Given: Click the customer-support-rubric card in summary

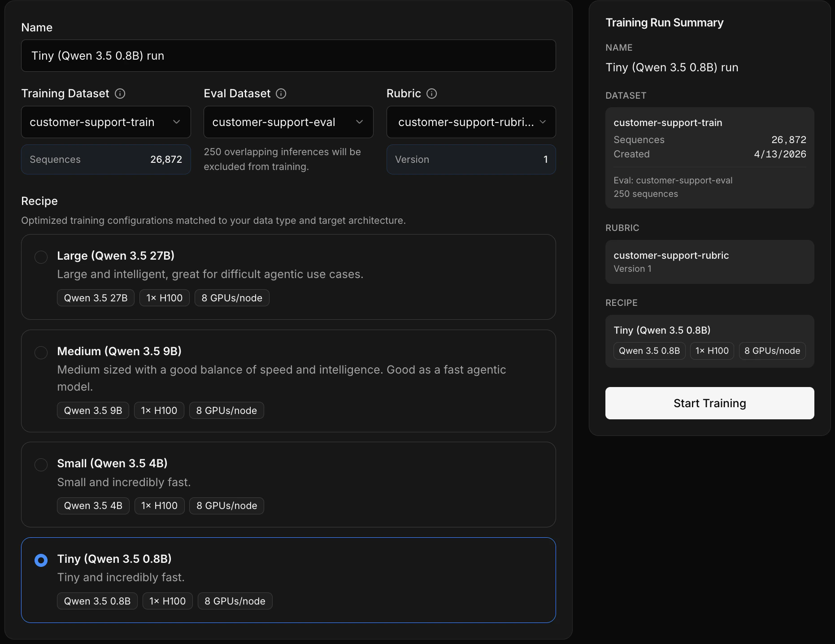Looking at the screenshot, I should [x=709, y=261].
